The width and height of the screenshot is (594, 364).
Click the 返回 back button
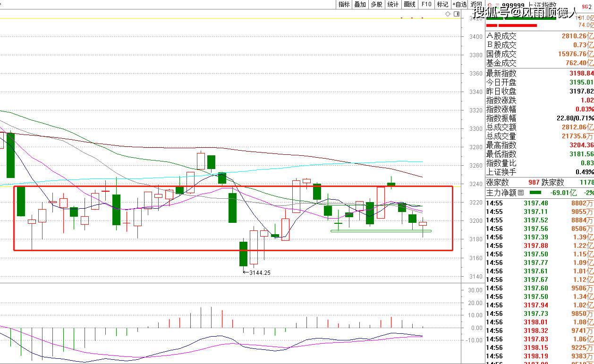click(x=476, y=4)
